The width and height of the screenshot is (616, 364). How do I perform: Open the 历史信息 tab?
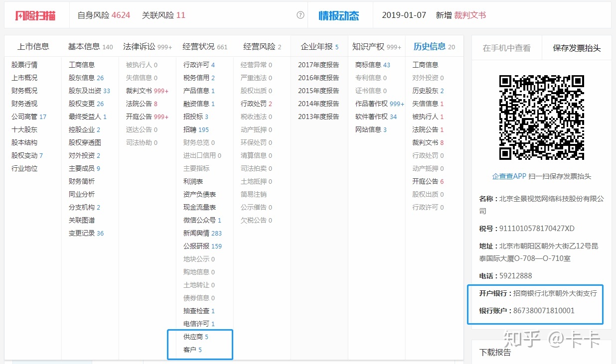pyautogui.click(x=434, y=46)
